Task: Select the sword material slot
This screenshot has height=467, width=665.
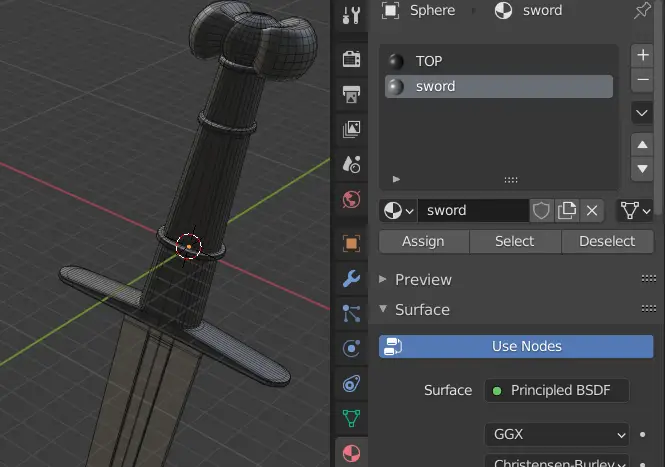Action: [x=499, y=87]
